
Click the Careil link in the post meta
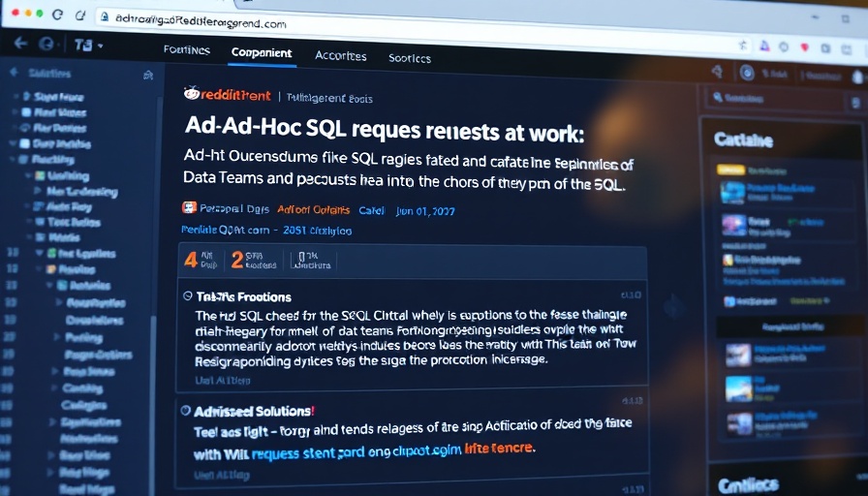(x=371, y=210)
